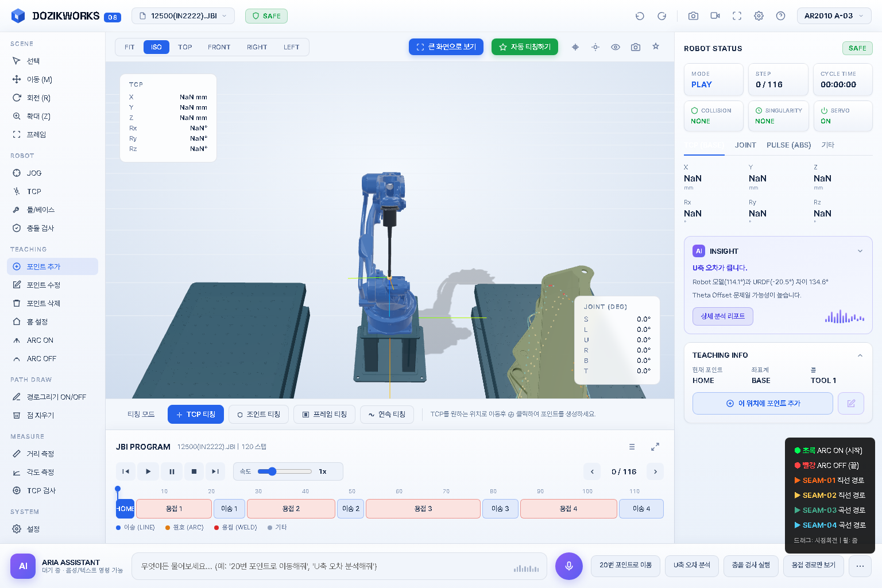Toggle viewport visibility eye icon

pos(616,47)
